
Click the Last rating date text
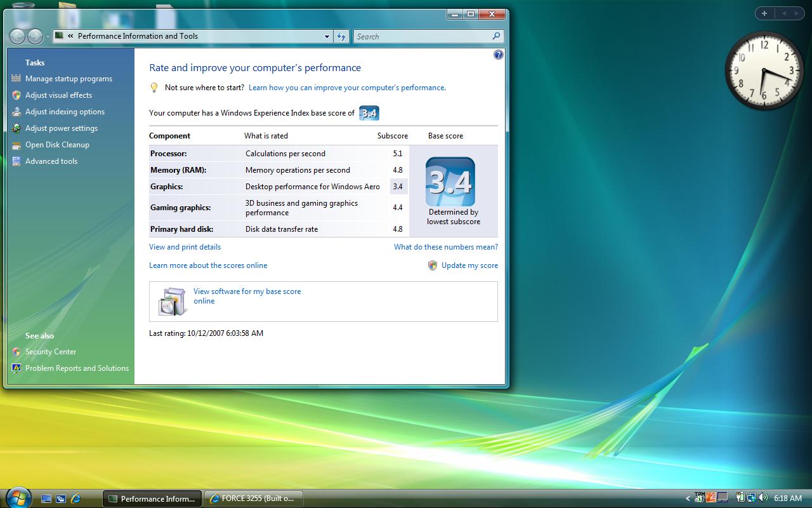(x=206, y=333)
